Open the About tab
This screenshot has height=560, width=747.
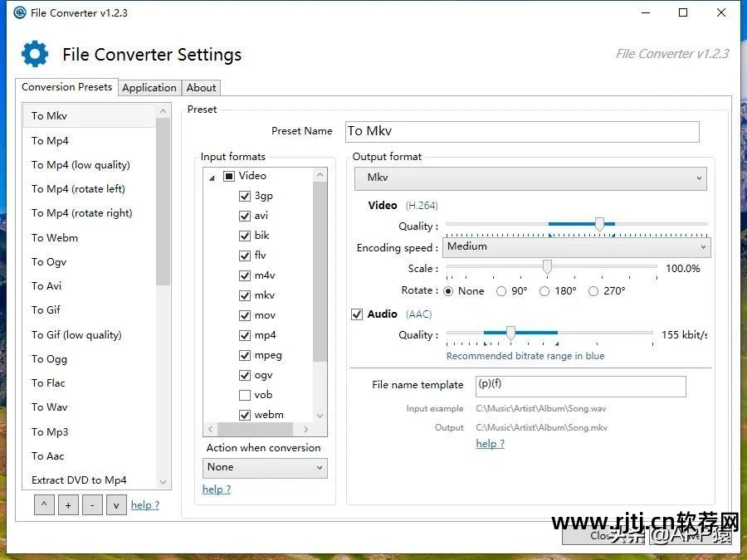[201, 88]
